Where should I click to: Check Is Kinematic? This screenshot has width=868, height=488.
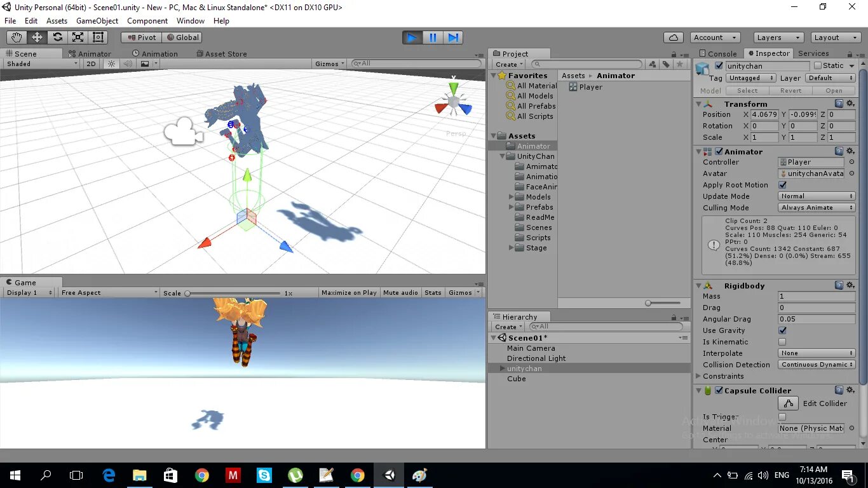[x=782, y=342]
